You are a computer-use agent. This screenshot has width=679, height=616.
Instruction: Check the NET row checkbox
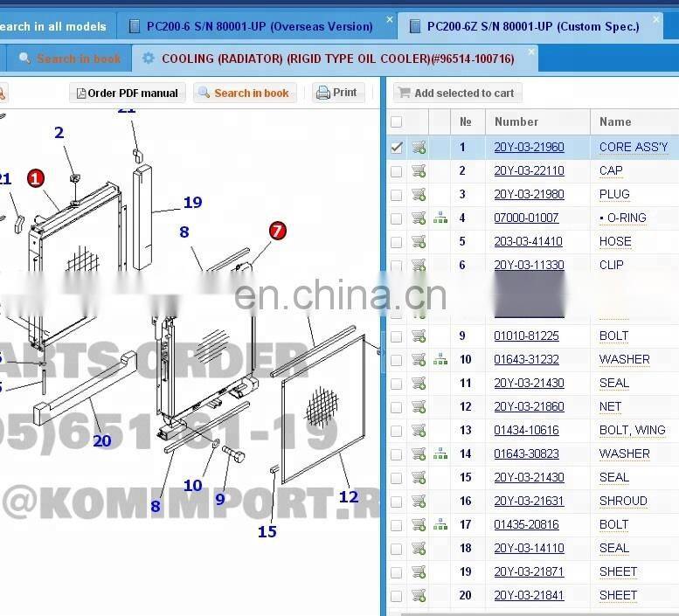[x=396, y=407]
